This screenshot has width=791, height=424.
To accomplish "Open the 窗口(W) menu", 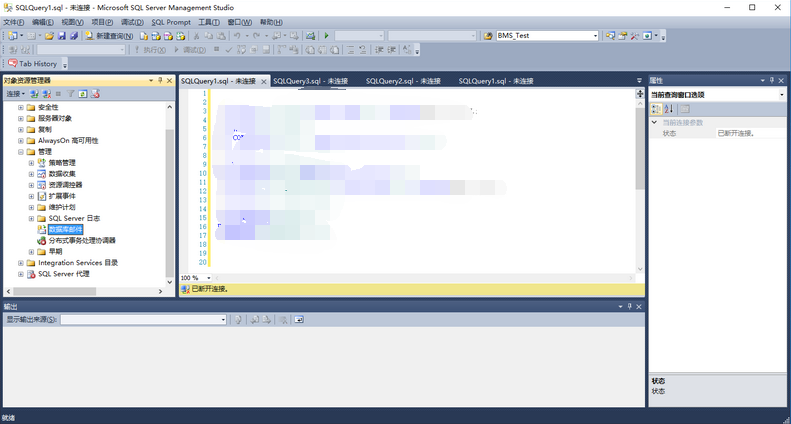I will [x=240, y=22].
